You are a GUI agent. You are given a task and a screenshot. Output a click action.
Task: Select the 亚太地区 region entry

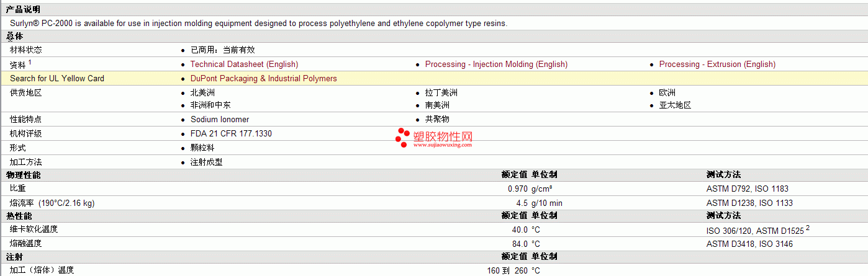(676, 105)
